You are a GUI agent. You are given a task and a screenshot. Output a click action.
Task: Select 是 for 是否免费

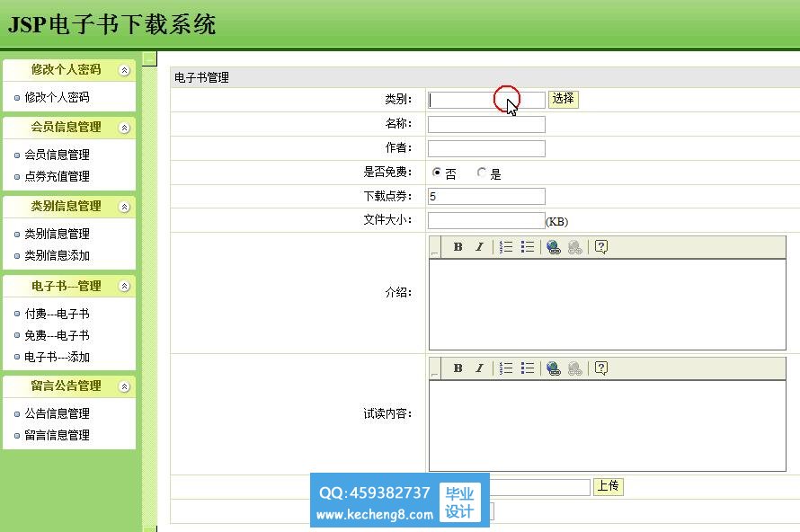point(481,173)
